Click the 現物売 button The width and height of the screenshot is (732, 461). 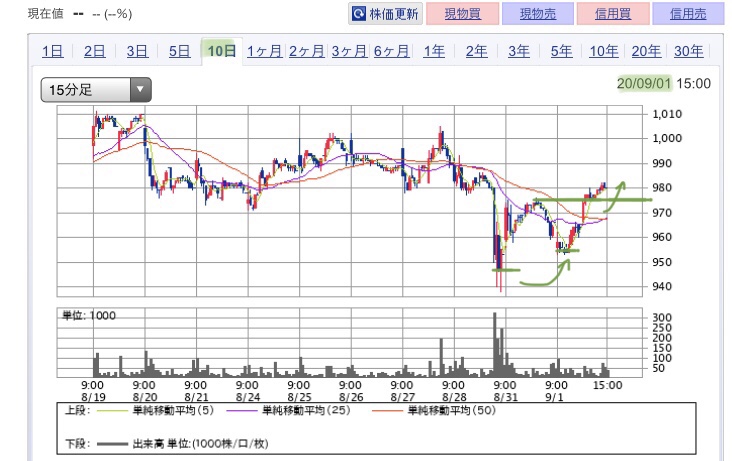(x=537, y=14)
